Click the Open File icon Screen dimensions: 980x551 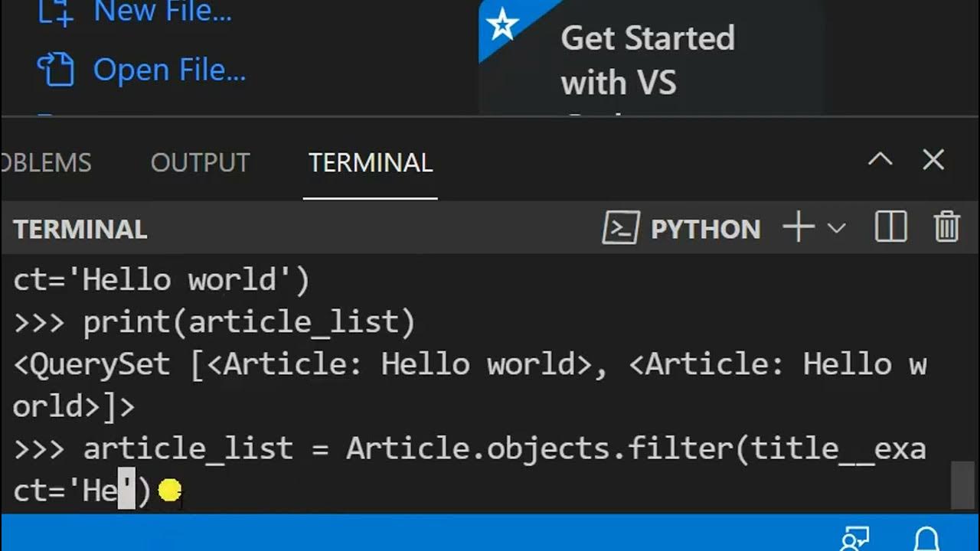point(55,70)
